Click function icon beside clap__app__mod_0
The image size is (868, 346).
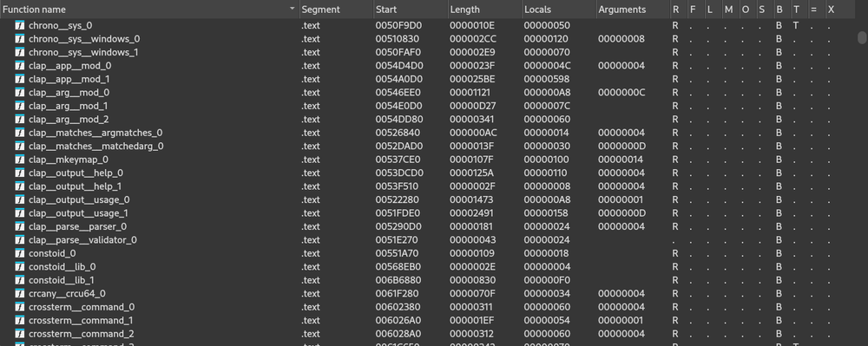20,66
